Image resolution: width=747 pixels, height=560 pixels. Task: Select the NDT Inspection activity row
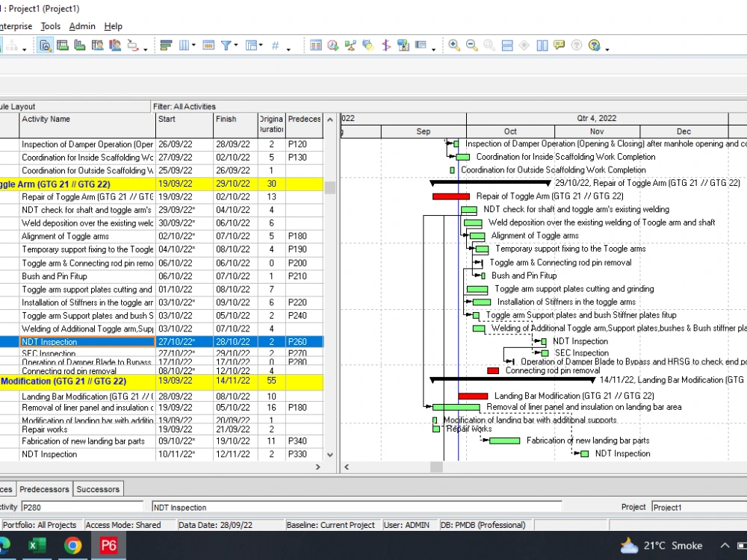(87, 341)
